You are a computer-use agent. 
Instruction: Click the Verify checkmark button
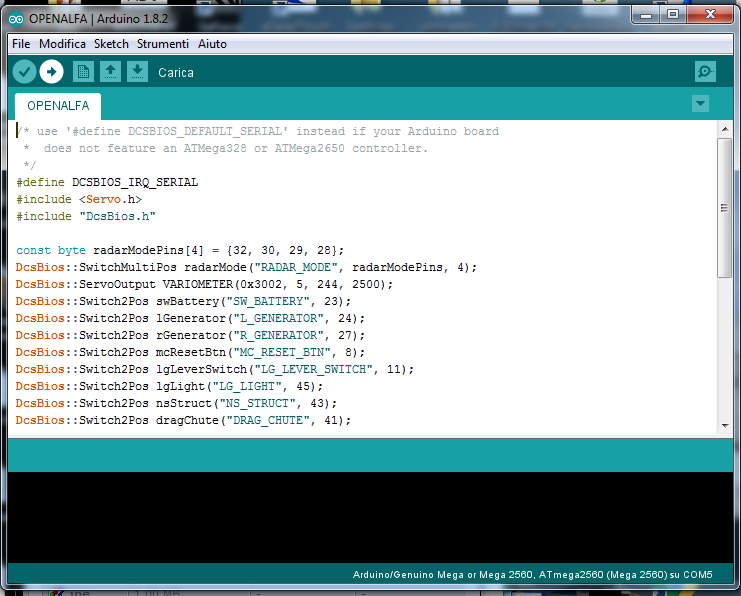click(x=24, y=72)
